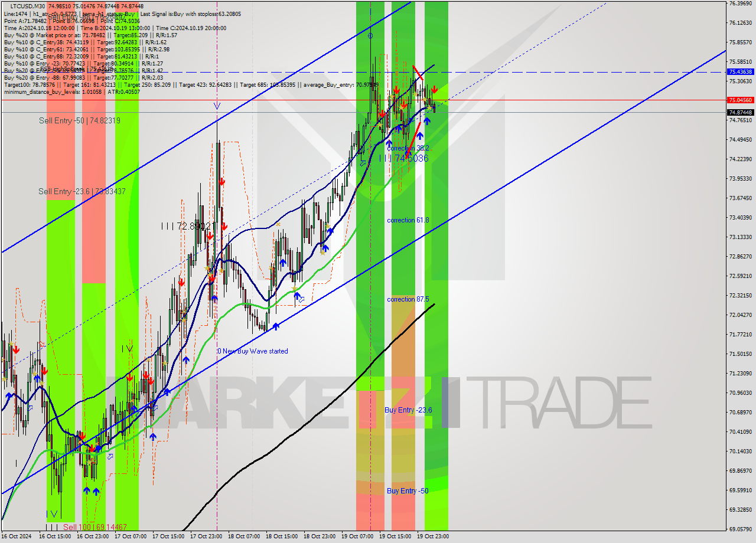Image resolution: width=756 pixels, height=543 pixels.
Task: Click the 'Sell 100 | 69.14467' label
Action: 95,526
